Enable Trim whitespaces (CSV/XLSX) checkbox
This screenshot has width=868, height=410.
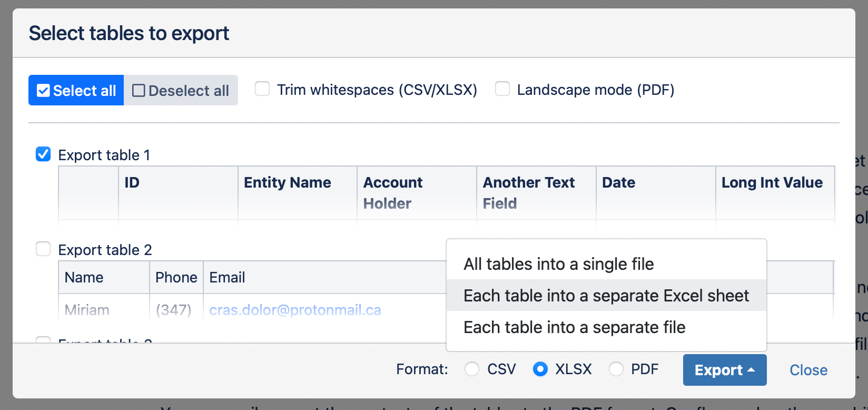click(x=262, y=89)
